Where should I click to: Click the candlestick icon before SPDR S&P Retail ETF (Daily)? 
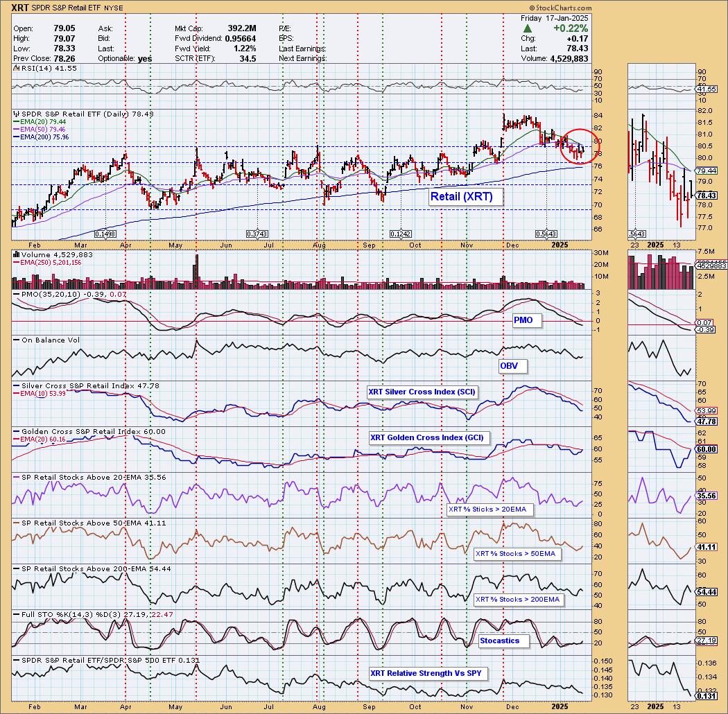(17, 114)
